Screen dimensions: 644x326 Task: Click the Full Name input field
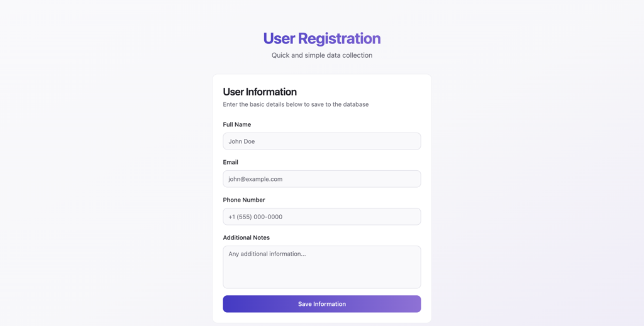click(x=321, y=141)
